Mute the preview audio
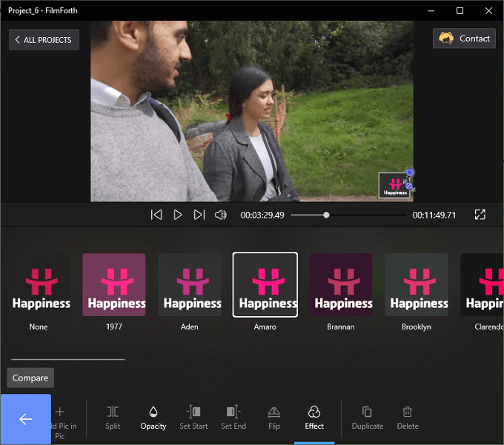Screen dimensions: 504x445 click(x=221, y=215)
